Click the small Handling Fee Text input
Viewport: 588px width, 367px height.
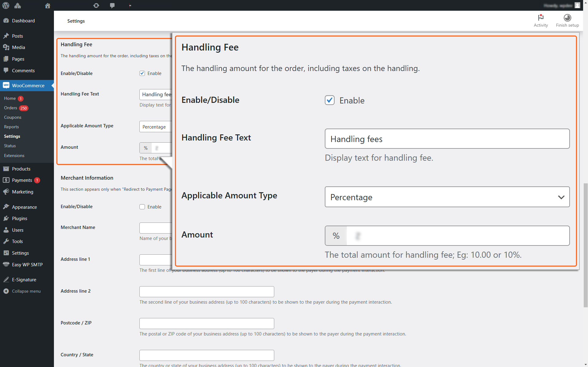click(156, 95)
